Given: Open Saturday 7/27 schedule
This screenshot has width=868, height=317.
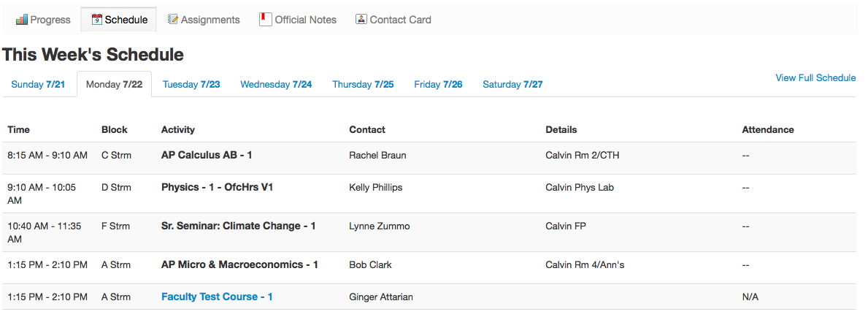Looking at the screenshot, I should (512, 84).
